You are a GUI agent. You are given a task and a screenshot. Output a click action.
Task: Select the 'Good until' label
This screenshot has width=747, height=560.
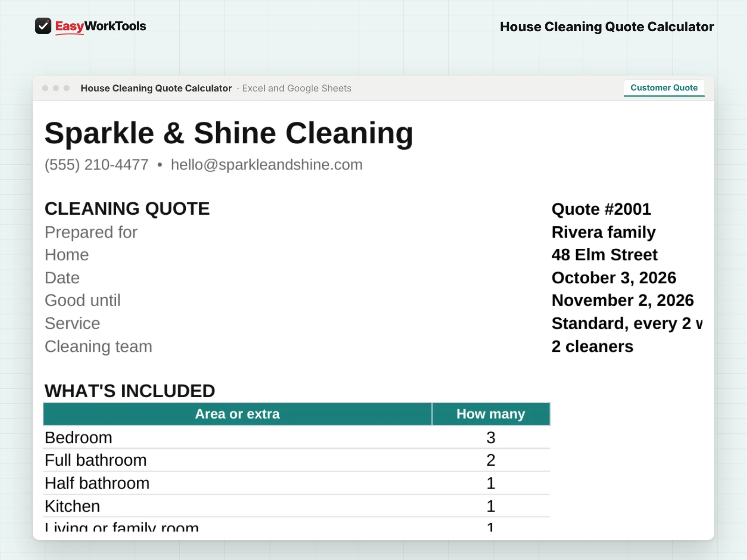[x=83, y=301]
